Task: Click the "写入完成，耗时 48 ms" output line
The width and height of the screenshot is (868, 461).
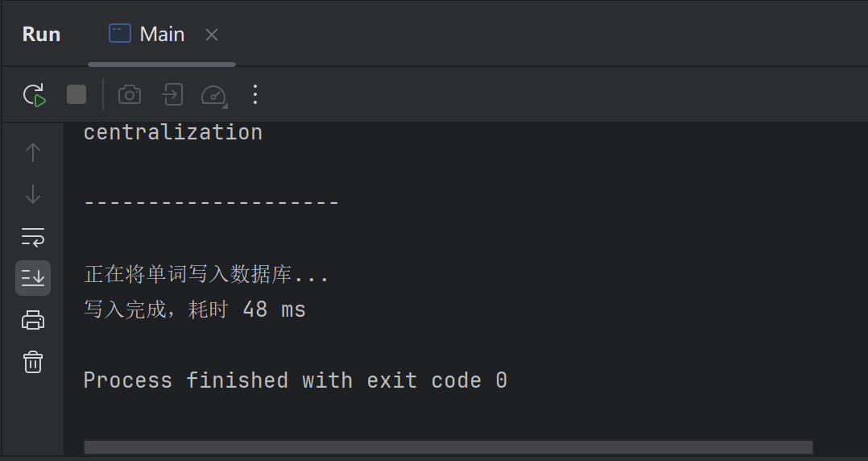Action: tap(195, 309)
